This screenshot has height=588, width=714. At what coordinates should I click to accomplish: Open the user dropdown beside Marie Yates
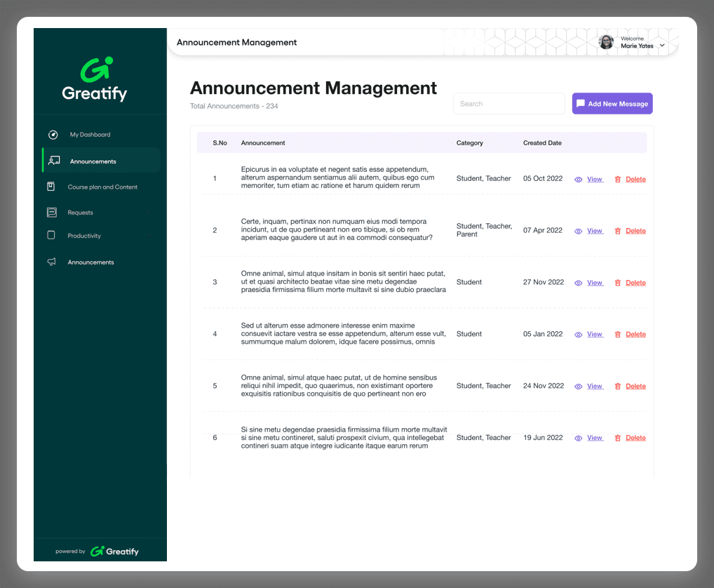tap(662, 46)
